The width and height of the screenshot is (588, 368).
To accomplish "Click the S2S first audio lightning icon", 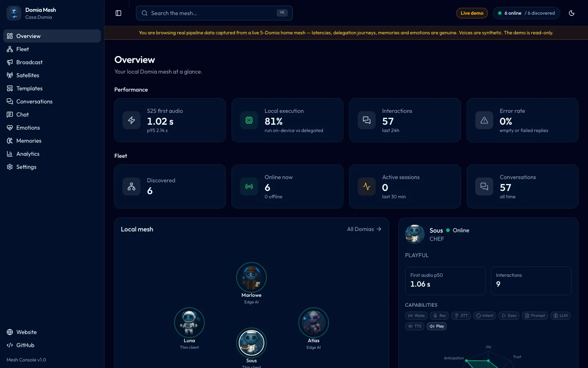I will pyautogui.click(x=131, y=120).
